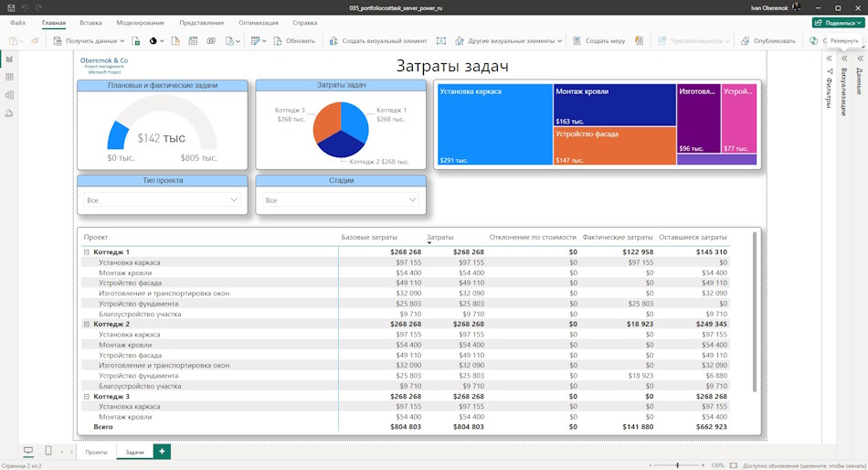Image resolution: width=868 pixels, height=470 pixels.
Task: Open the Файл menu
Action: 17,23
